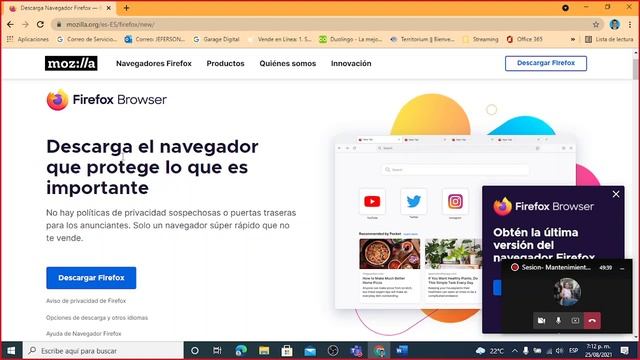Show hidden system tray icons

click(515, 351)
